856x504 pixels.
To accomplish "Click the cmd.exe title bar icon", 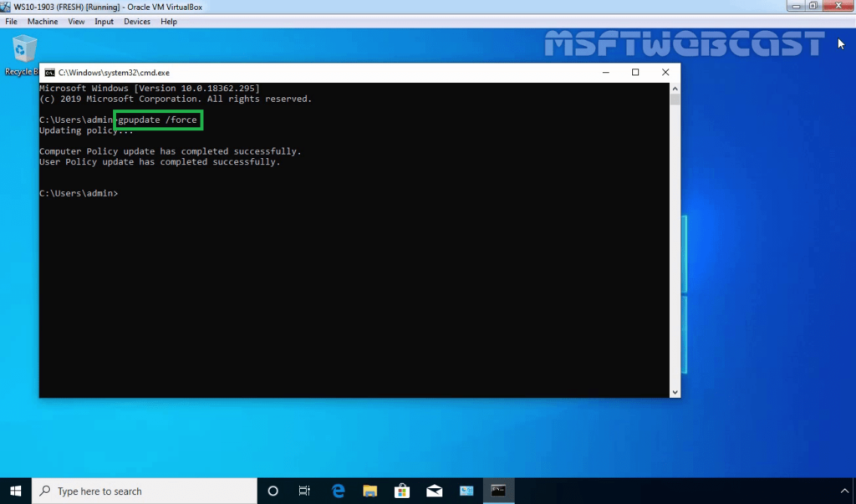I will [49, 73].
